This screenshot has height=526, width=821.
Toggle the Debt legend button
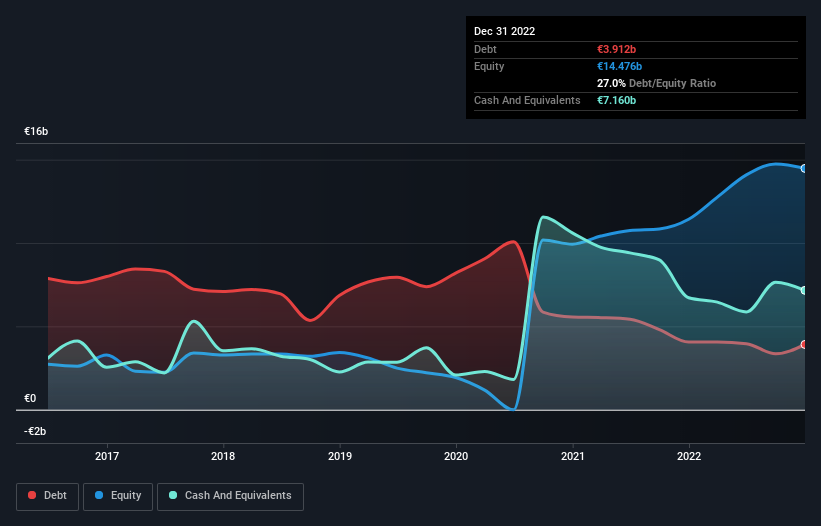click(48, 496)
